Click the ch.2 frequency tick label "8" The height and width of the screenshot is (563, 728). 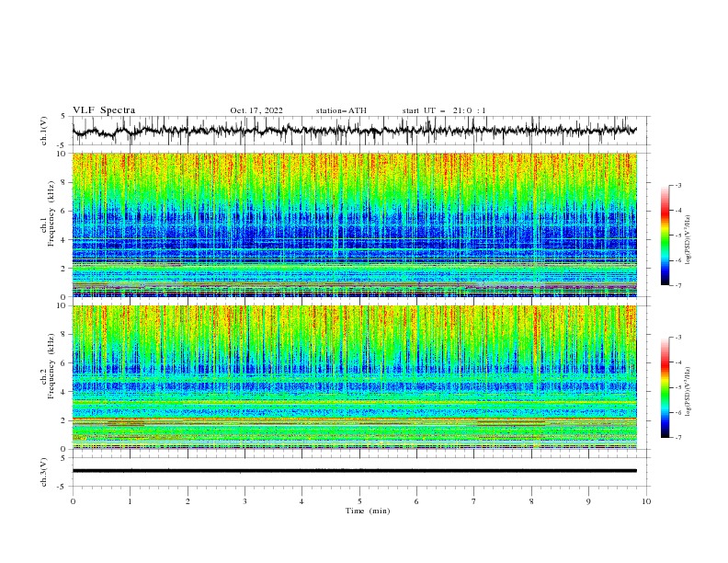point(63,335)
